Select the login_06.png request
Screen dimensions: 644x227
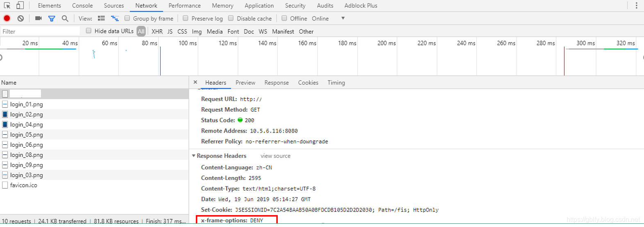pos(94,145)
